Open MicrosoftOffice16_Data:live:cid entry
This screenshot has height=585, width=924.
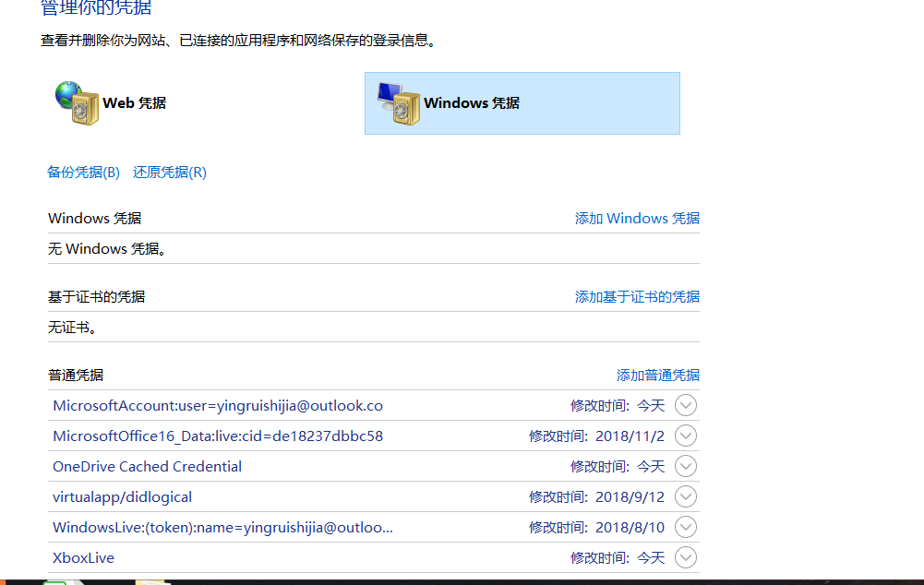click(218, 436)
